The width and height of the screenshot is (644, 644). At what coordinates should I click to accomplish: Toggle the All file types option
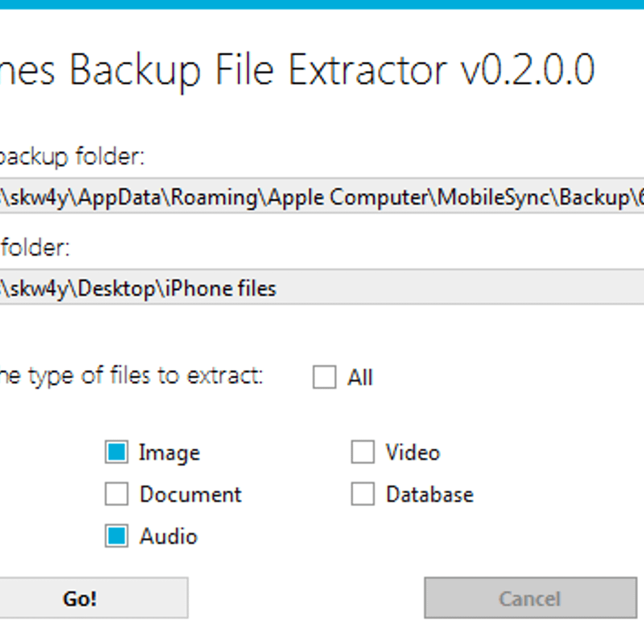[x=325, y=377]
